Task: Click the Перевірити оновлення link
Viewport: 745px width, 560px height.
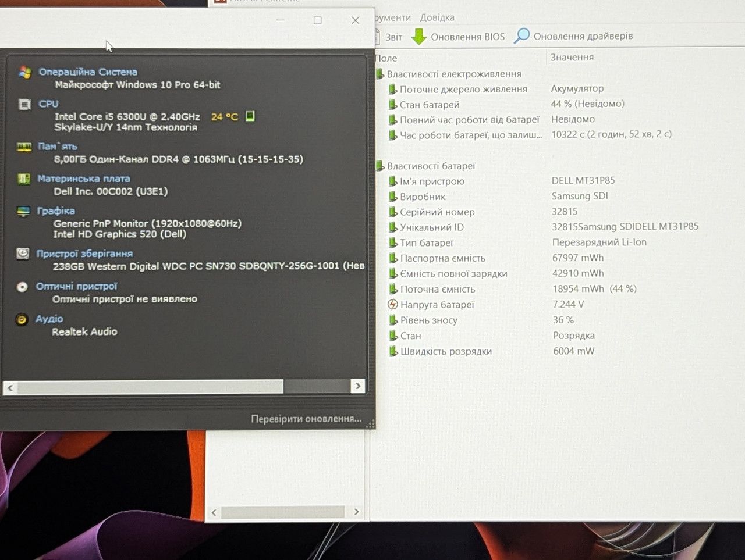Action: click(306, 419)
